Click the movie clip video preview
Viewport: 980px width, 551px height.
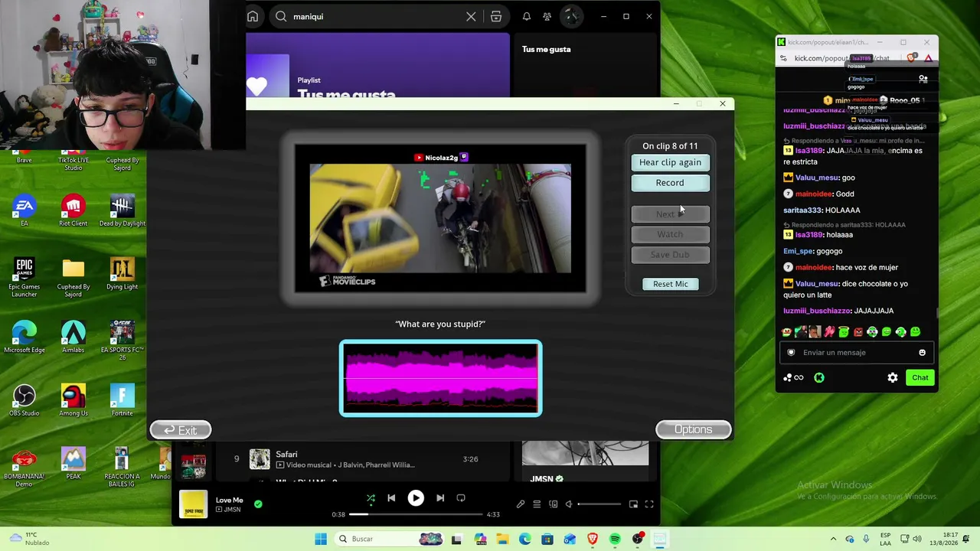point(440,219)
